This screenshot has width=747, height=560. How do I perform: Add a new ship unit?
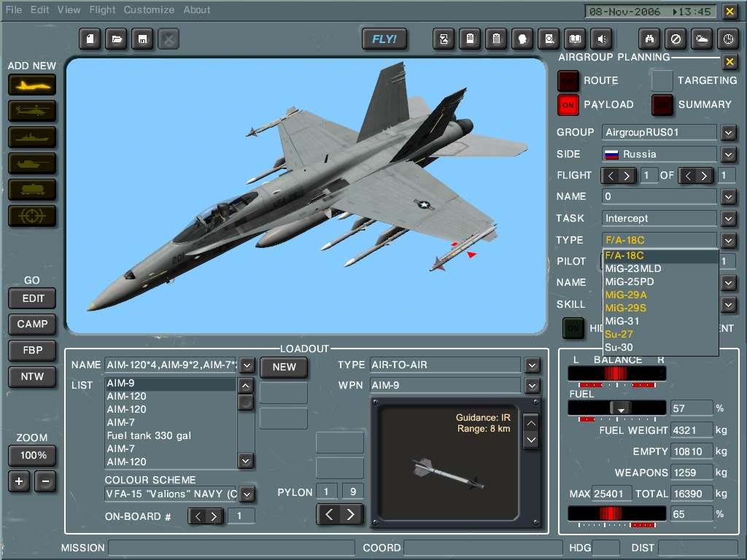[31, 137]
